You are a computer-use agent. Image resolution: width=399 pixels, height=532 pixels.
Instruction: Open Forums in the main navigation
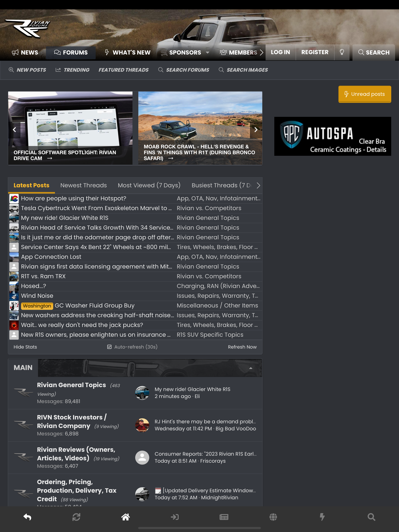point(71,52)
